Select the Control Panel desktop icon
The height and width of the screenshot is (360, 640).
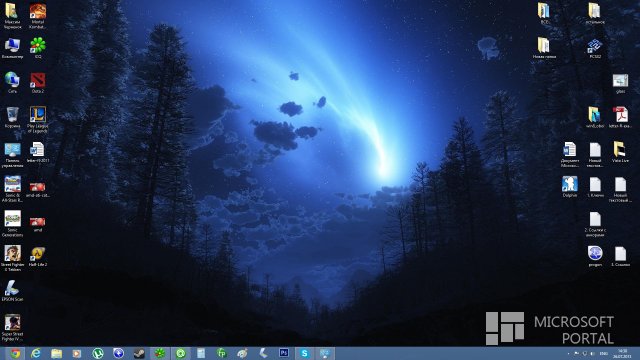pos(12,155)
